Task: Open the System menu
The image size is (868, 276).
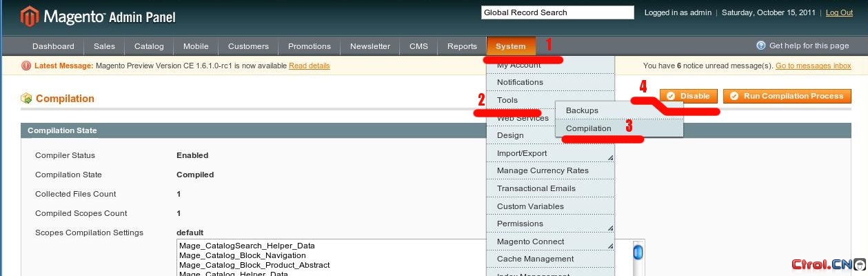Action: (x=511, y=46)
